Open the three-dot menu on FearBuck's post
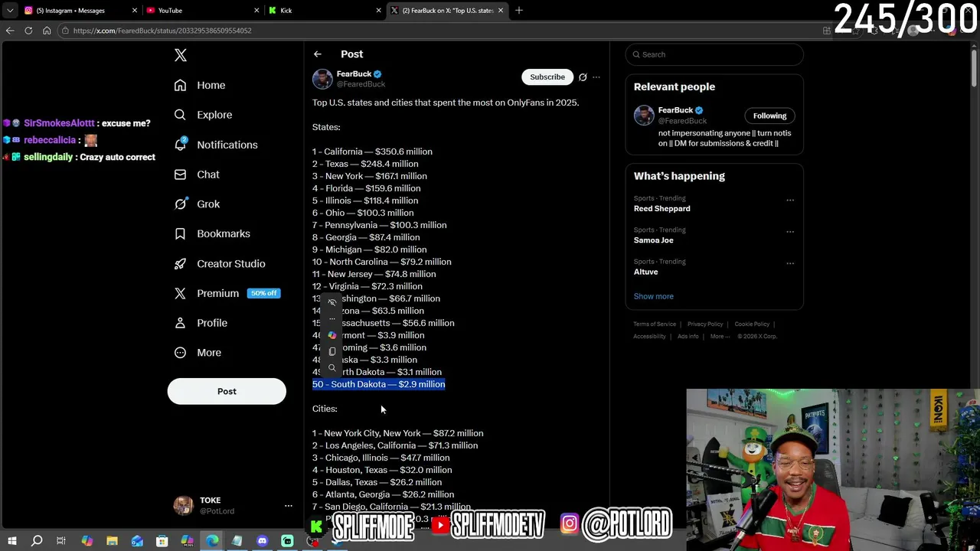The height and width of the screenshot is (551, 980). click(x=596, y=77)
